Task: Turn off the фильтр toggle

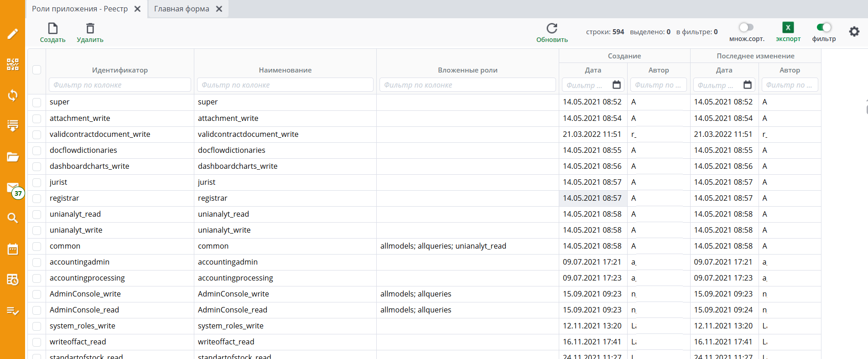Action: [824, 27]
